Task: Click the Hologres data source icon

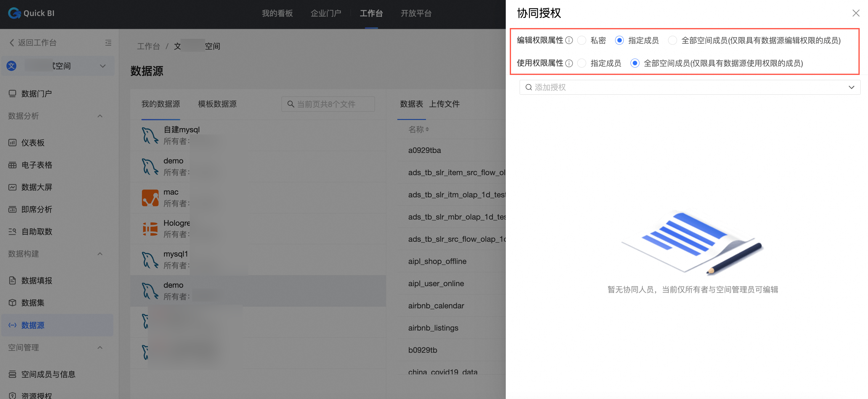Action: pyautogui.click(x=150, y=229)
